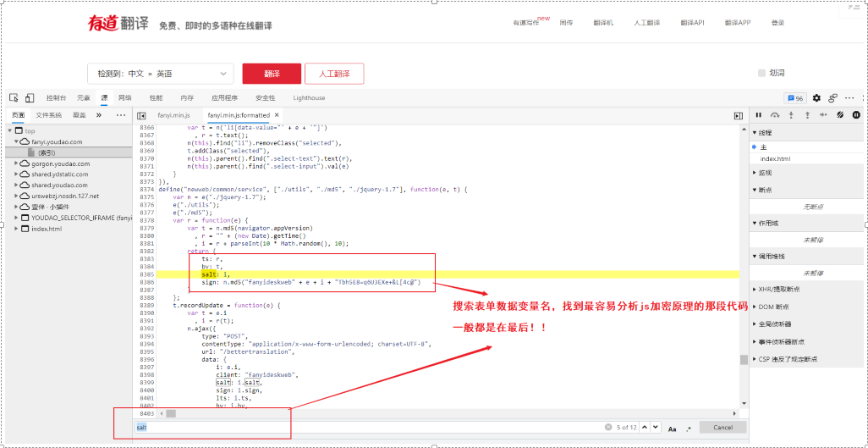The height and width of the screenshot is (448, 868).
Task: Select the (索引) file in tree
Action: (x=46, y=152)
